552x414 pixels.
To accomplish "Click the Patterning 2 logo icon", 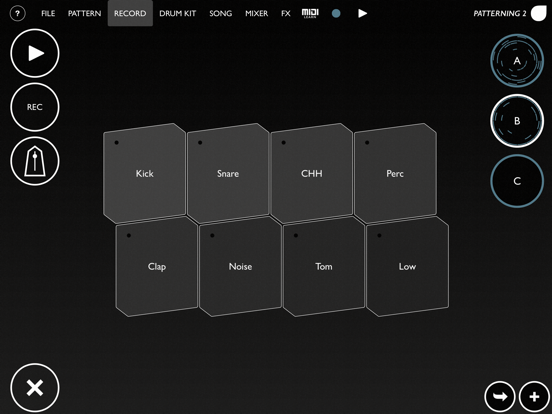I will [539, 13].
